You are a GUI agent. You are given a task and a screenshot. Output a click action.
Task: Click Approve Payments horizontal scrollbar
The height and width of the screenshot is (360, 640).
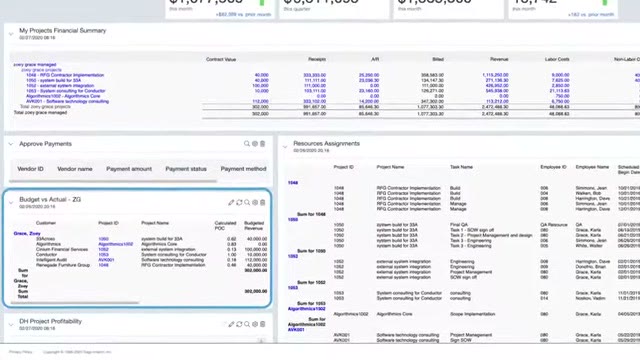click(113, 181)
